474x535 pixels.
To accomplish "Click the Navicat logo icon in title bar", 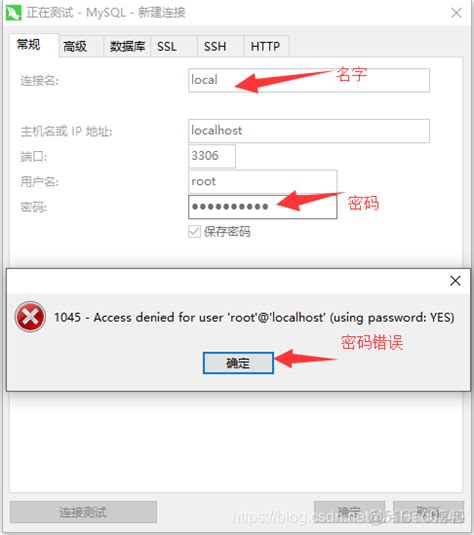I will coord(13,13).
